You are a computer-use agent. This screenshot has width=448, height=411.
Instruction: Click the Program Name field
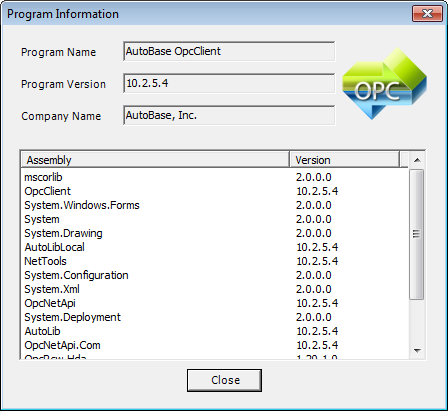click(x=229, y=51)
